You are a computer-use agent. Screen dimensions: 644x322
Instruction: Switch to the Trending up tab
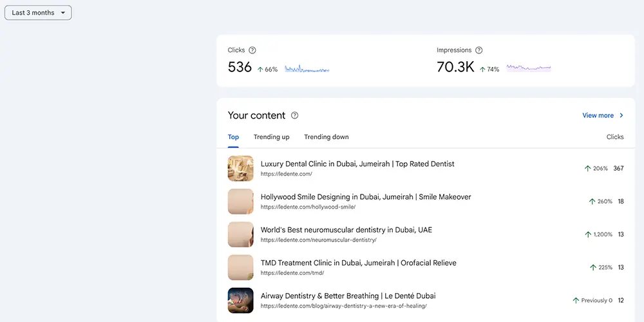(x=272, y=137)
